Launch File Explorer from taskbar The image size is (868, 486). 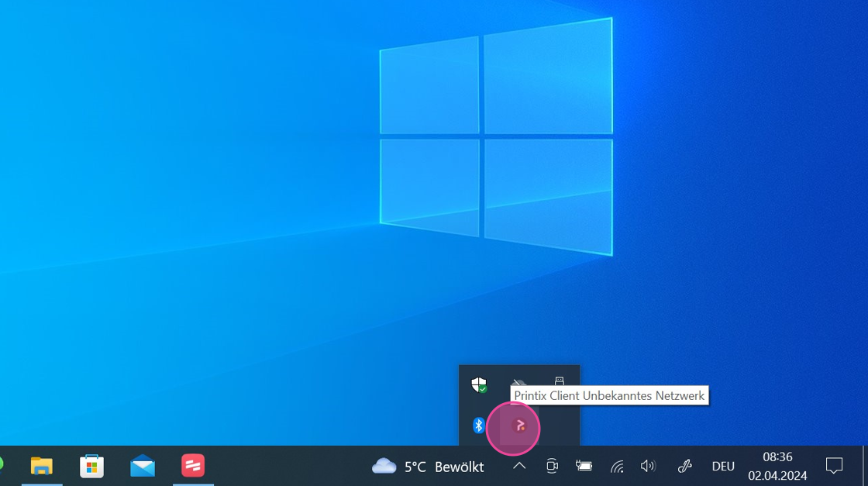[x=42, y=466]
